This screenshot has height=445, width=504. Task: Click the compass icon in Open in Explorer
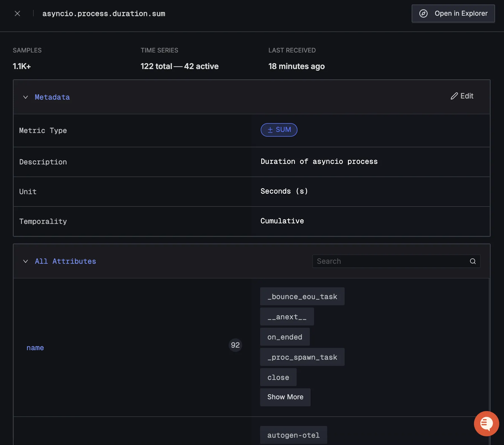click(x=423, y=13)
